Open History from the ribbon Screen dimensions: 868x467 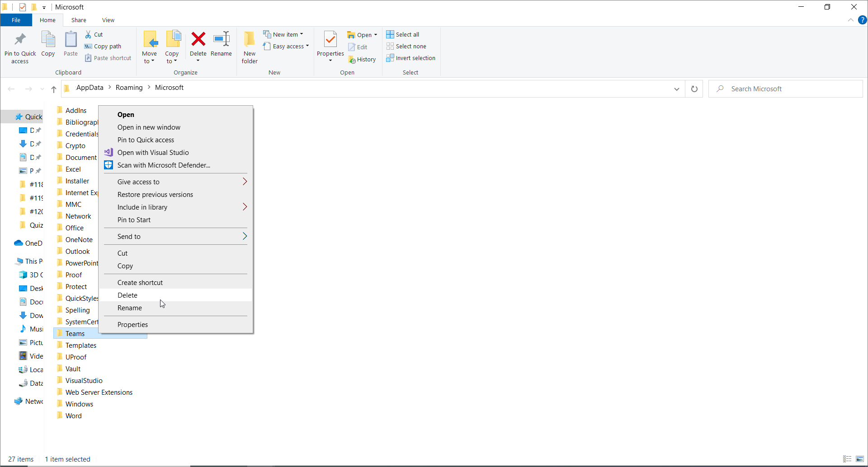(362, 59)
